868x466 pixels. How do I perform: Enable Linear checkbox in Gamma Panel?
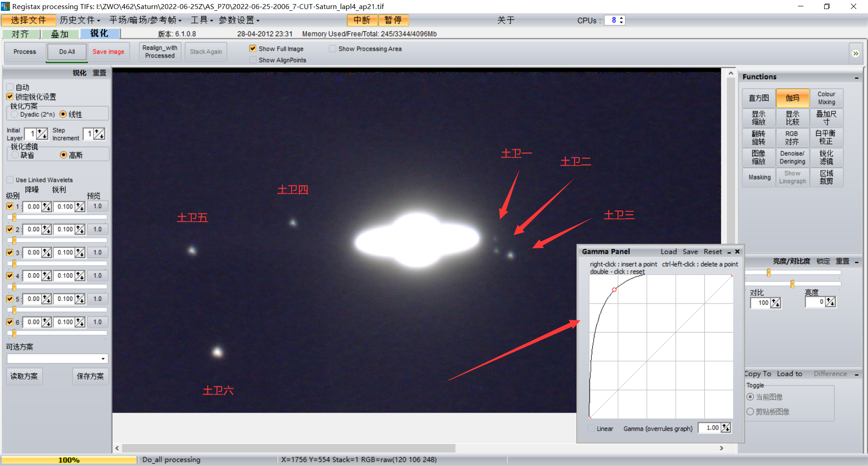click(591, 428)
